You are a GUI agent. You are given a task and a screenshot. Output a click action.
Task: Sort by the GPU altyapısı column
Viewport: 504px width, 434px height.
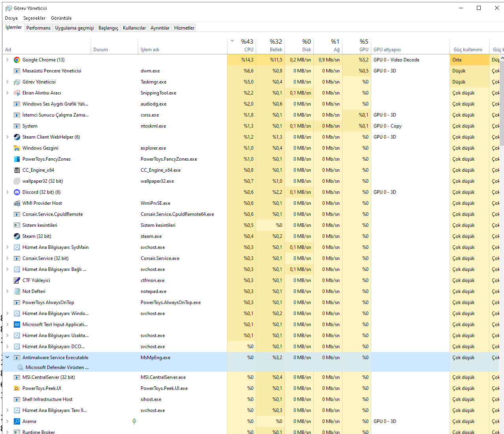pos(410,46)
